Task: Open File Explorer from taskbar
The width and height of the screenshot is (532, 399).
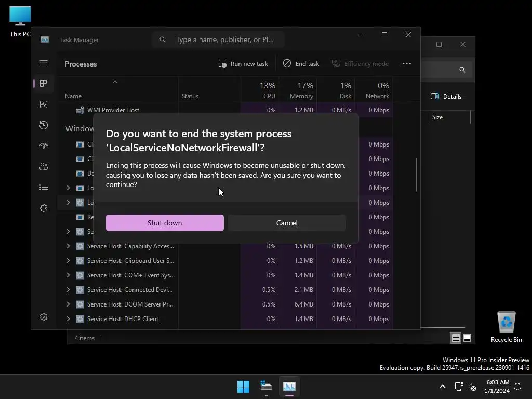Action: coord(267,387)
